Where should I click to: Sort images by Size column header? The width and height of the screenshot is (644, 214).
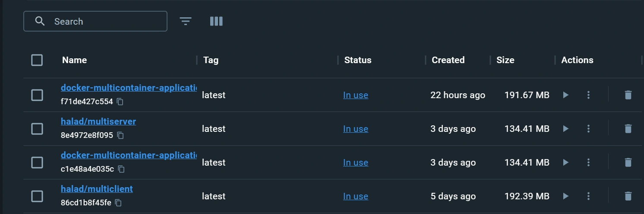click(505, 60)
